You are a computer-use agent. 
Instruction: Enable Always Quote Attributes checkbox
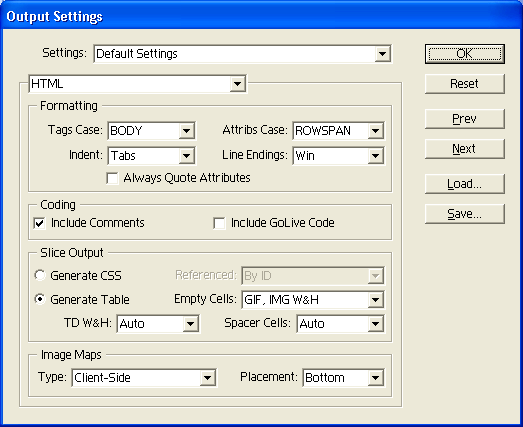(112, 178)
